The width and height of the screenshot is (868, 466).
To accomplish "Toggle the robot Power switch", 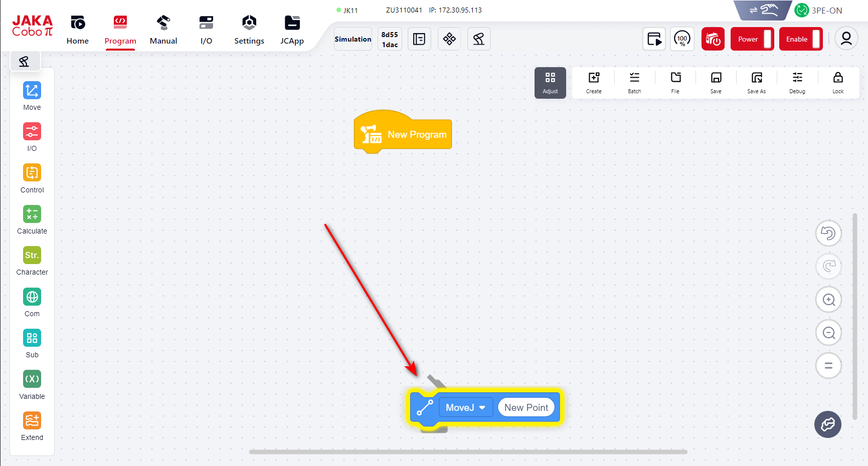I will [752, 39].
